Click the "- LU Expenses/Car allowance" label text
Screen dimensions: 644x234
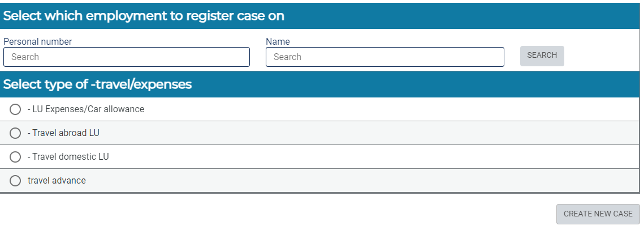[86, 109]
